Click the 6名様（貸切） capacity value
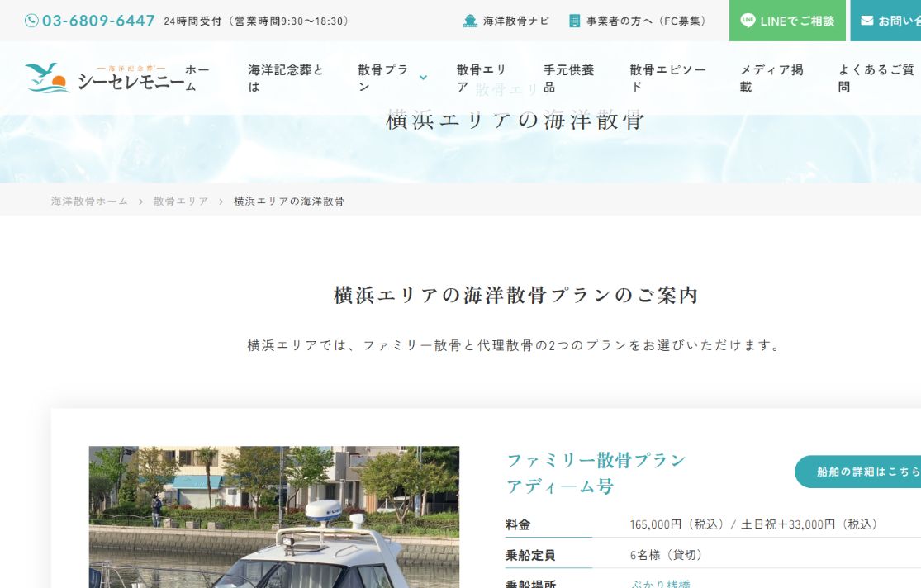The width and height of the screenshot is (921, 588). [x=666, y=554]
